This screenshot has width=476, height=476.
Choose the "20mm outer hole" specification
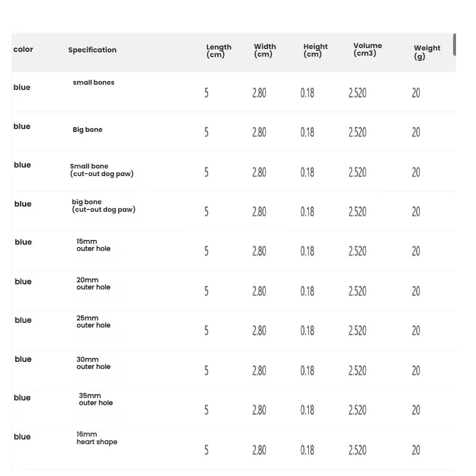(x=93, y=284)
